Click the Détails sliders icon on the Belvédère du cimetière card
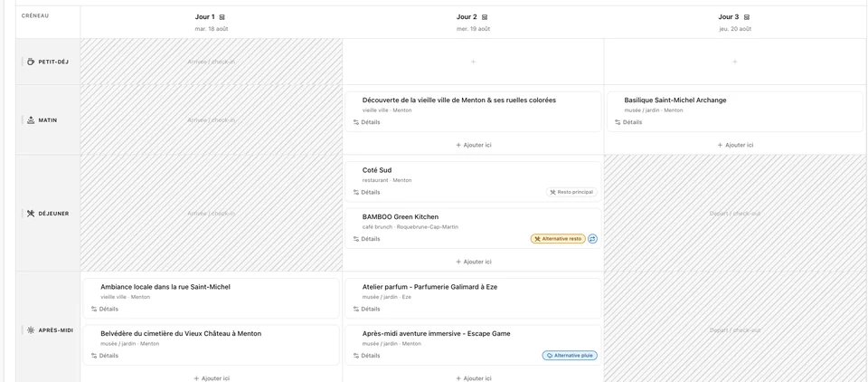The height and width of the screenshot is (382, 868). click(94, 356)
